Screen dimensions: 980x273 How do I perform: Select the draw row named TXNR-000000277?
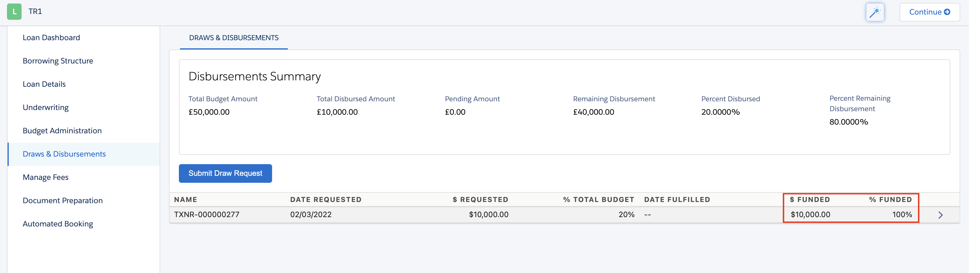coord(207,214)
